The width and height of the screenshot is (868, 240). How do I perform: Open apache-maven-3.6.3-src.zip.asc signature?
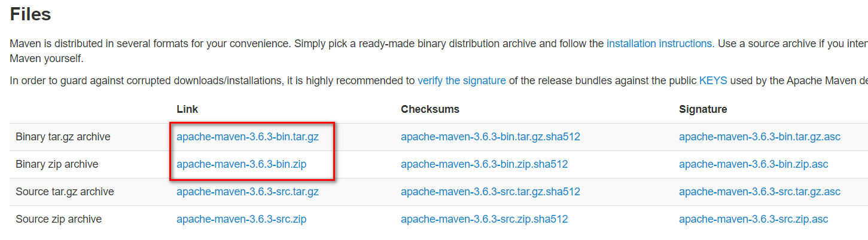[754, 219]
